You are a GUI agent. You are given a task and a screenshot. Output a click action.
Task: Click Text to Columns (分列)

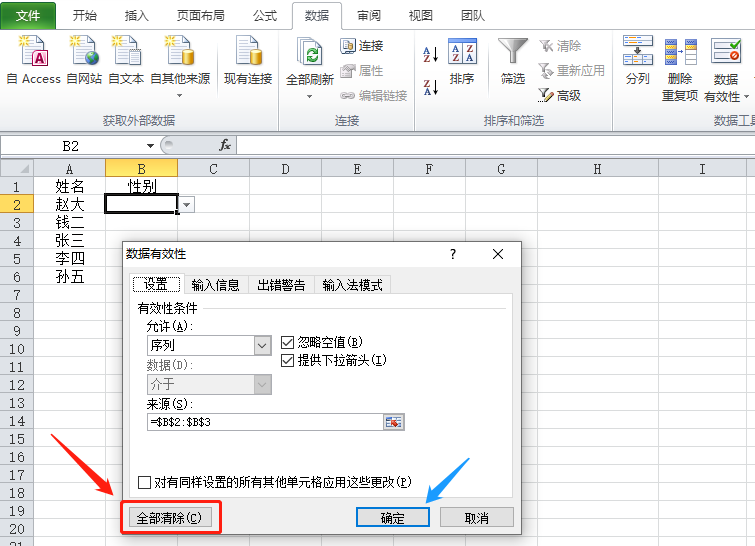coord(638,61)
